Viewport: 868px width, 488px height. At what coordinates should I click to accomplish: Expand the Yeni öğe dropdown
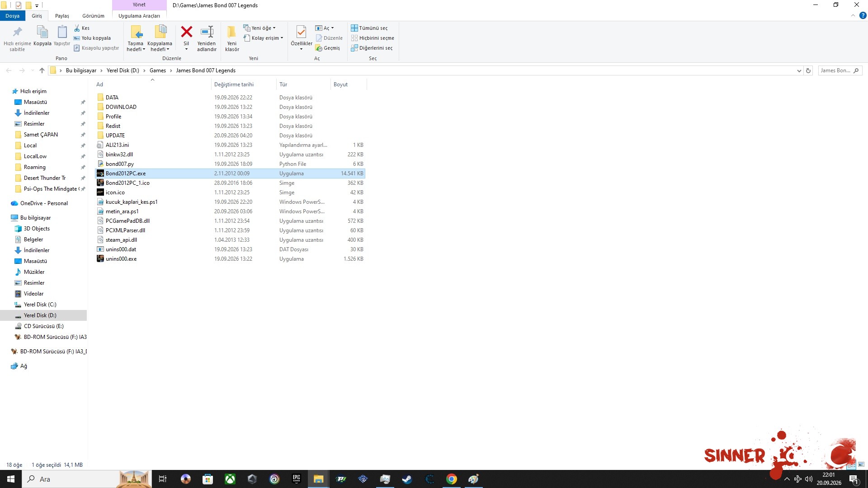(x=259, y=28)
